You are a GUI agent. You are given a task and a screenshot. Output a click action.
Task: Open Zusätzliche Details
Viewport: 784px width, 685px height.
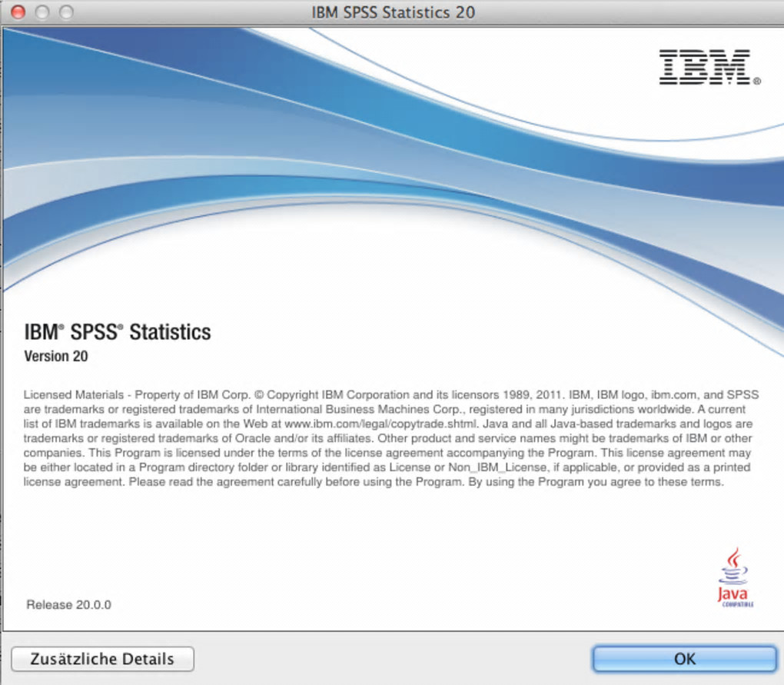(x=102, y=659)
